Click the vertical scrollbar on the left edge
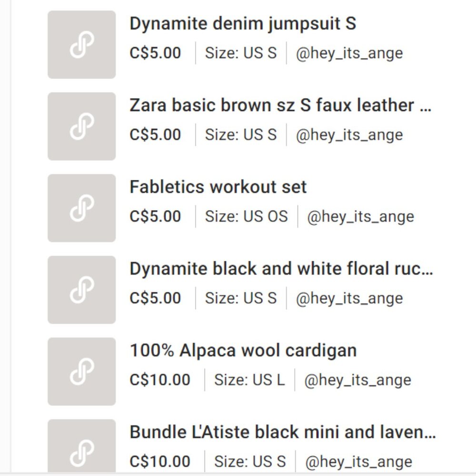Image resolution: width=476 pixels, height=476 pixels. 10,238
